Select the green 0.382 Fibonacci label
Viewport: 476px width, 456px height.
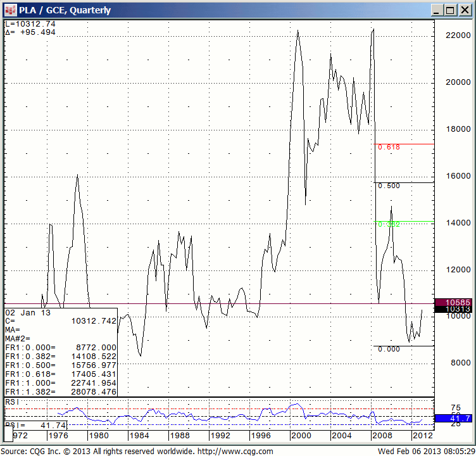pos(389,224)
